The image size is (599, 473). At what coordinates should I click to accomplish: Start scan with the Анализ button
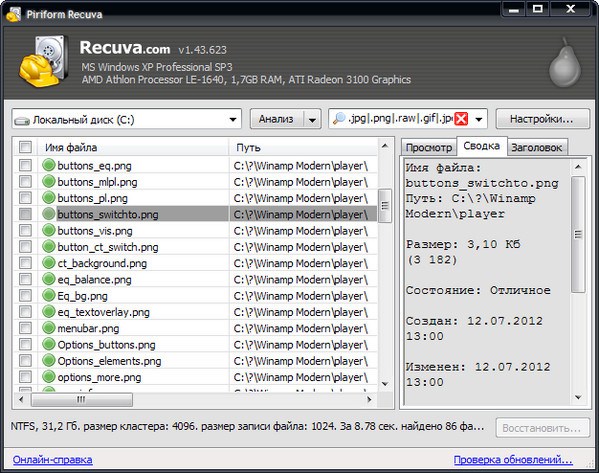[x=277, y=120]
